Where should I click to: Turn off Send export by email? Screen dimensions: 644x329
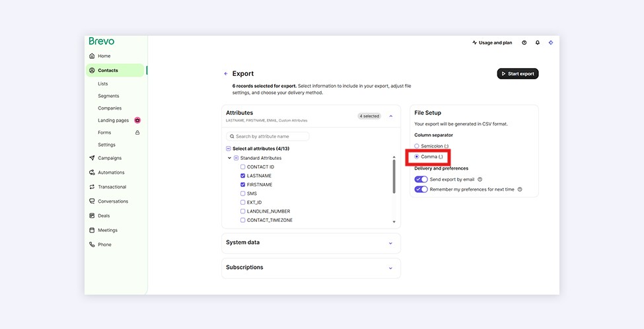[421, 180]
